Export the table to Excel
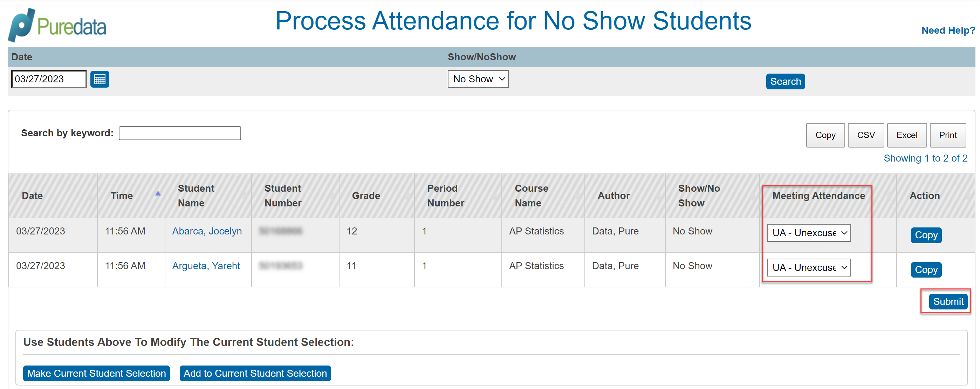The height and width of the screenshot is (389, 980). pos(906,135)
